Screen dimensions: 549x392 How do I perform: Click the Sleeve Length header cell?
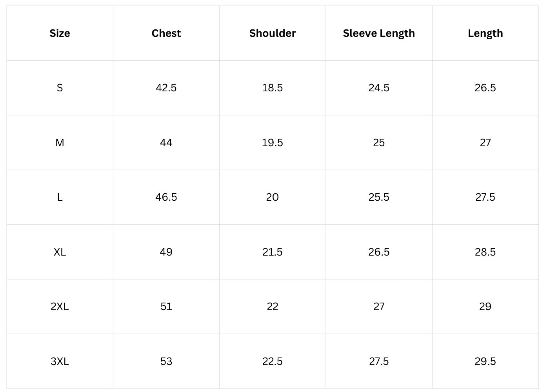(x=379, y=33)
